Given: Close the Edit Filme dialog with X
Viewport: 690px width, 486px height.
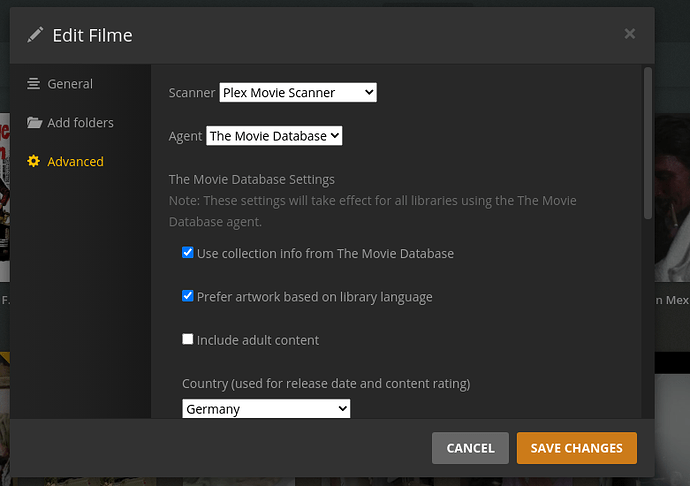Looking at the screenshot, I should pyautogui.click(x=629, y=34).
